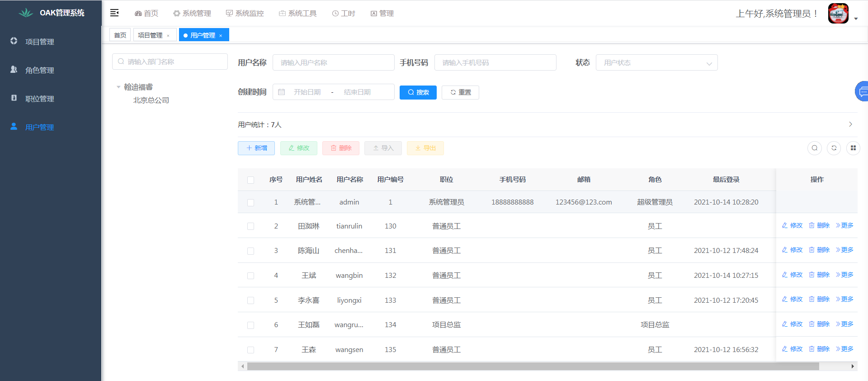Image resolution: width=868 pixels, height=381 pixels.
Task: Check the row checkbox for 田洳琳
Action: pyautogui.click(x=250, y=226)
